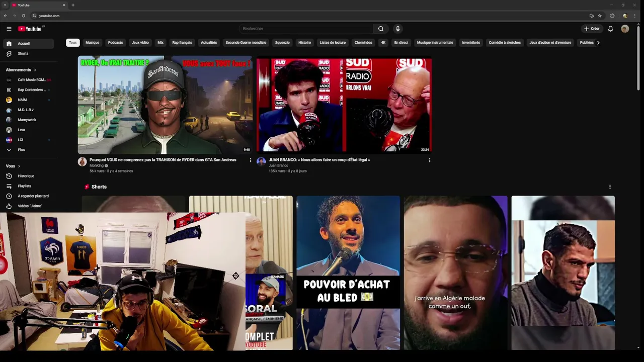Screen dimensions: 644x362
Task: Close the YouTube browser tab
Action: [x=64, y=5]
